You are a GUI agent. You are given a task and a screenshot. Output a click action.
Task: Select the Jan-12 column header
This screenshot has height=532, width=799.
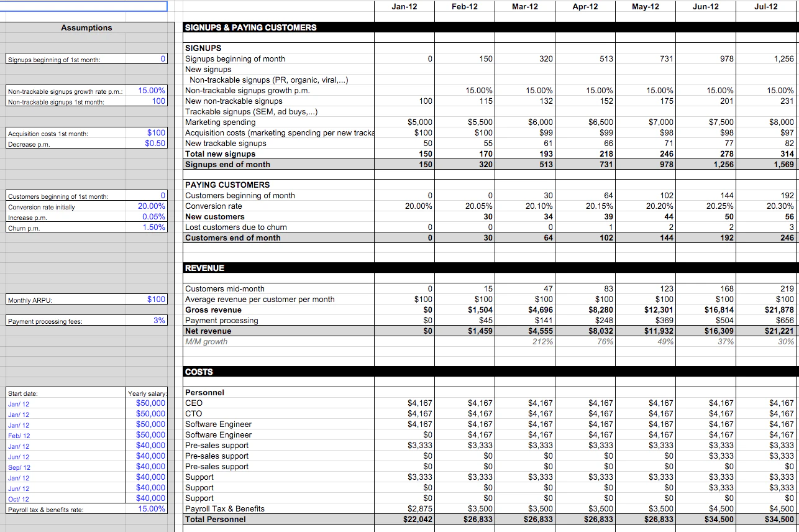(403, 6)
